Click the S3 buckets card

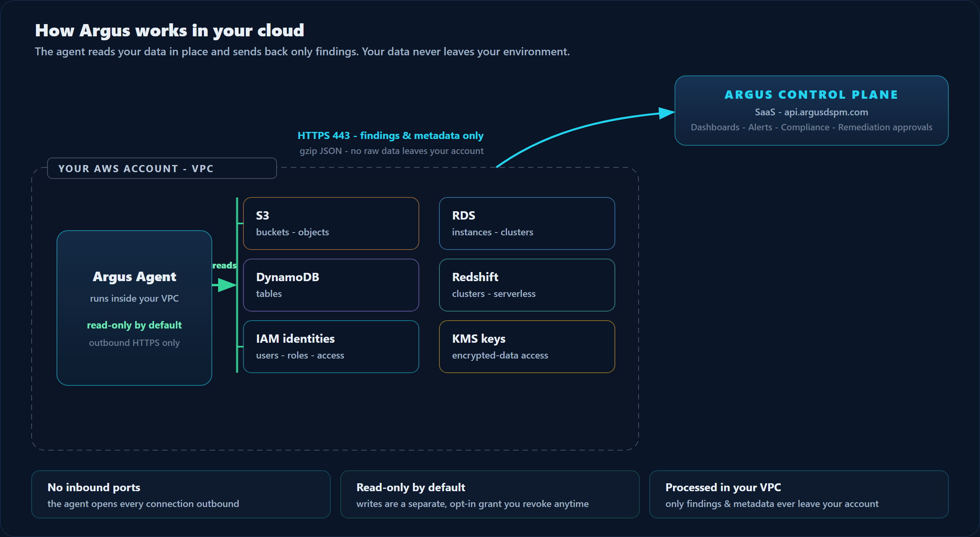click(331, 223)
